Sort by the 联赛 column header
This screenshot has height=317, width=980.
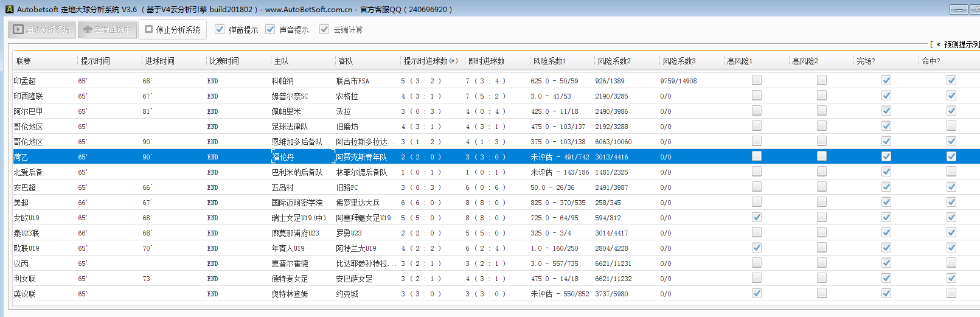pyautogui.click(x=24, y=61)
